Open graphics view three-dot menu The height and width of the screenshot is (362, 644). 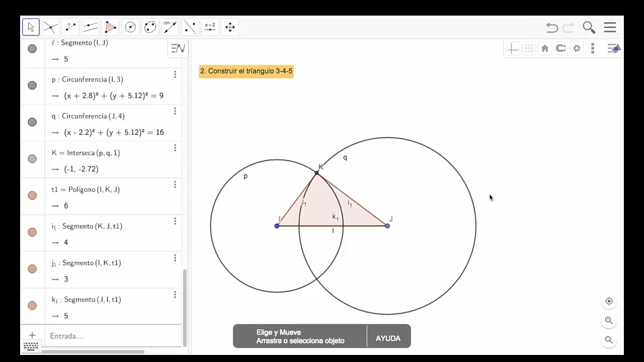[x=593, y=49]
